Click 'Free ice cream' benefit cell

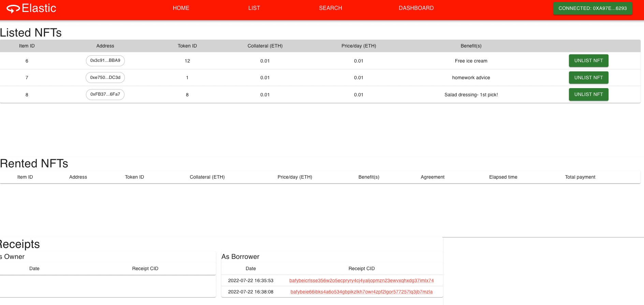471,61
